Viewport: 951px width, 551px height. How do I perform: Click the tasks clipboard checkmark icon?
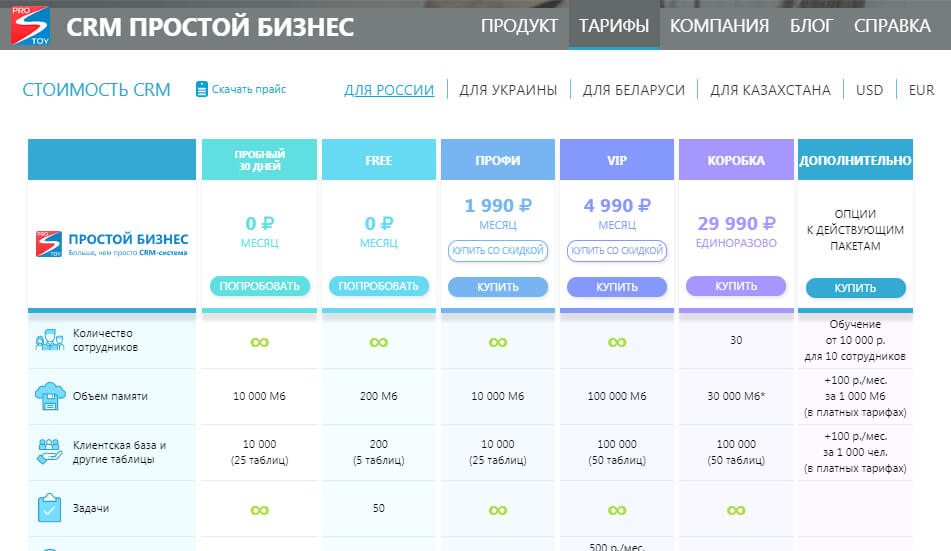click(x=49, y=508)
